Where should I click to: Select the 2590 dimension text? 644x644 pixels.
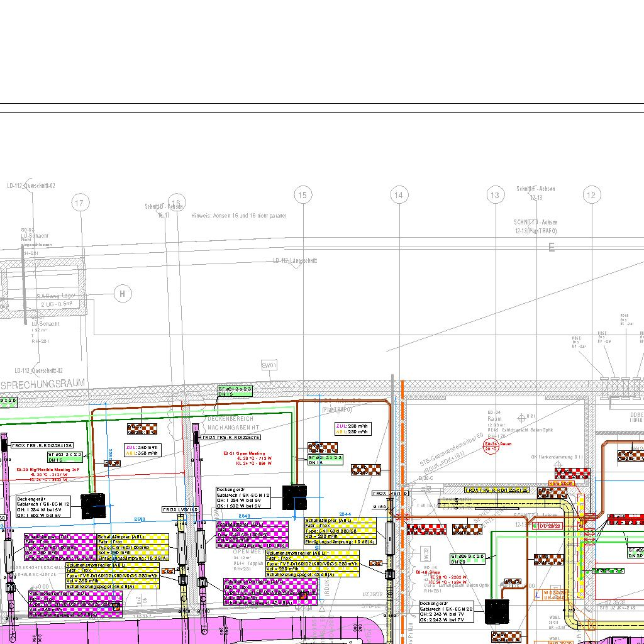(139, 519)
